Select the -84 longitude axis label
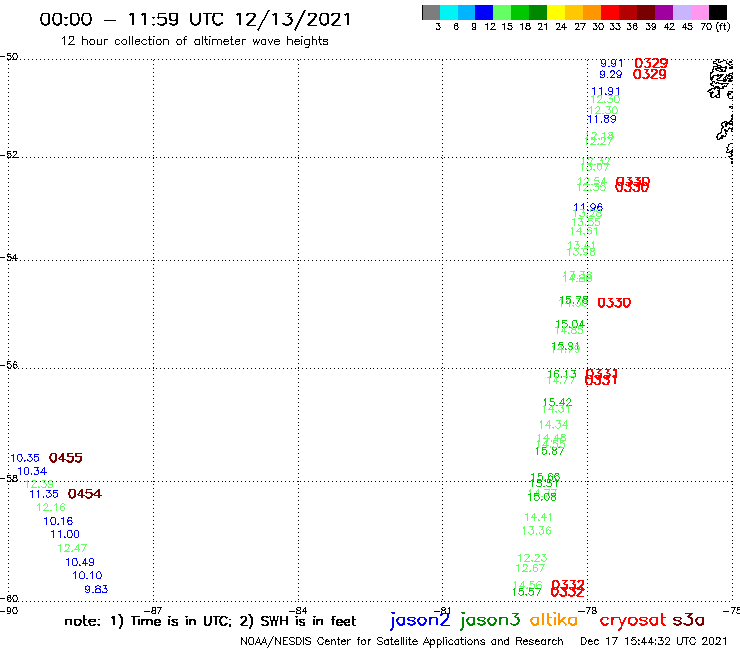 tap(298, 610)
